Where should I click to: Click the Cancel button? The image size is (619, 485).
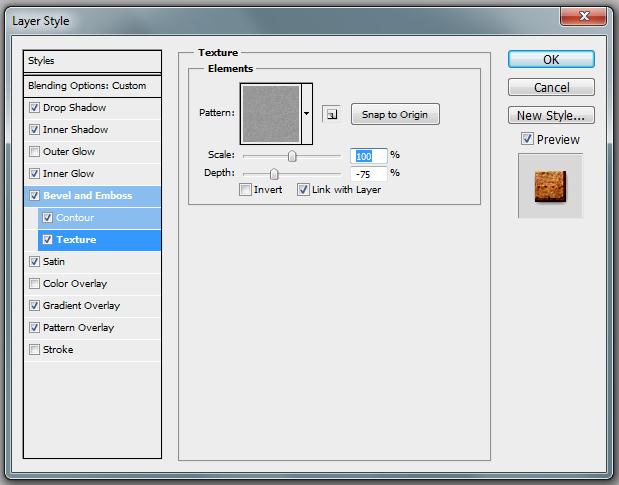551,88
